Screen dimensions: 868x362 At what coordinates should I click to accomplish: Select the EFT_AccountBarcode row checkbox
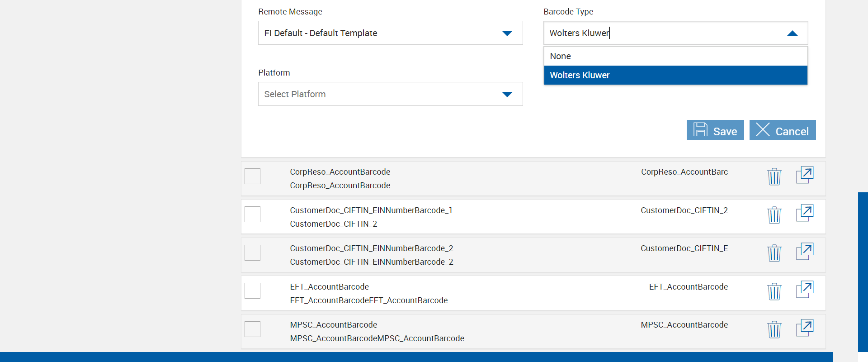[x=252, y=291]
